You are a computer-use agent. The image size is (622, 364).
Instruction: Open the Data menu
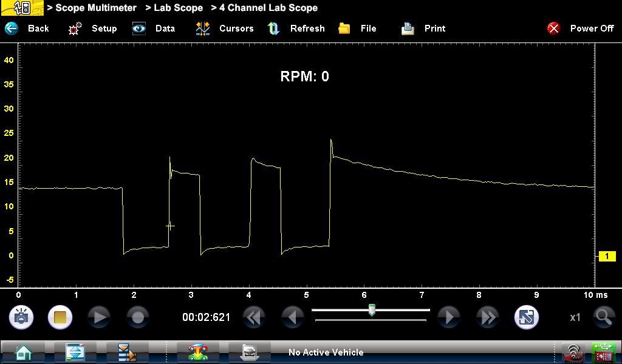coord(154,29)
